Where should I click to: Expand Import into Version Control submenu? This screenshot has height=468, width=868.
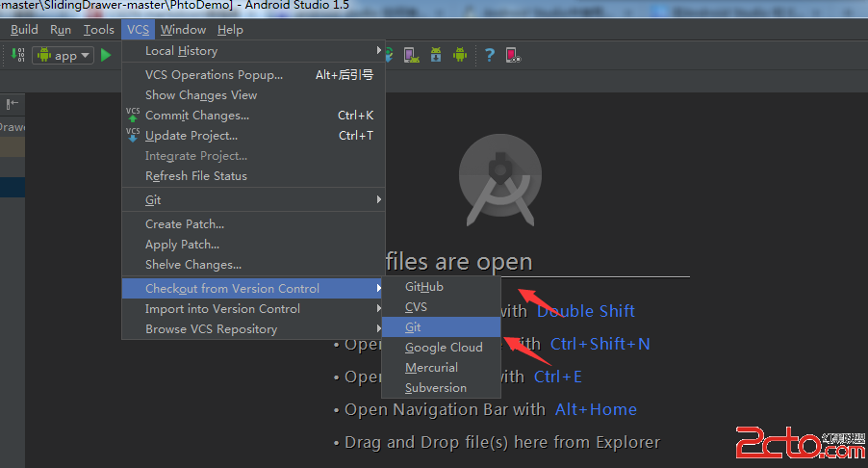(253, 309)
